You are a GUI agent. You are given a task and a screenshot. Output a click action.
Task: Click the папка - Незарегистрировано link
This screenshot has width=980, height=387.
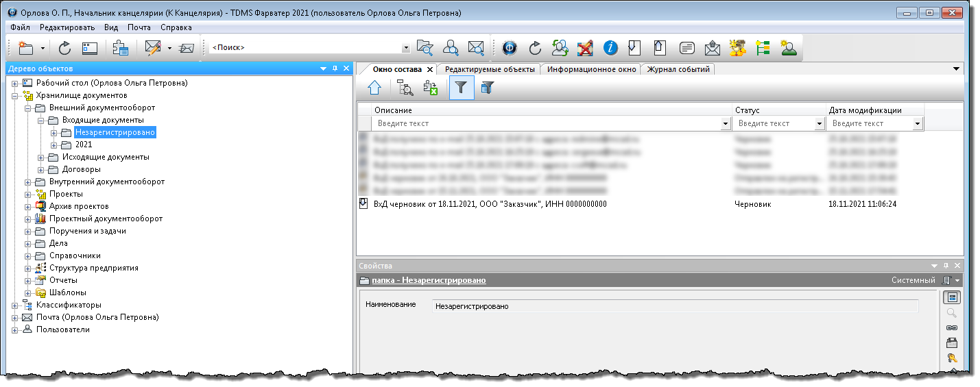point(428,280)
